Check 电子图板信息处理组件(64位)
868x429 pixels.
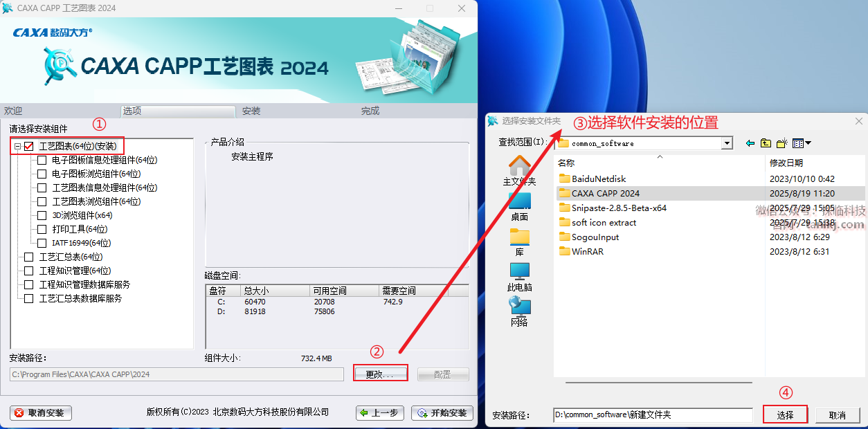pos(42,160)
